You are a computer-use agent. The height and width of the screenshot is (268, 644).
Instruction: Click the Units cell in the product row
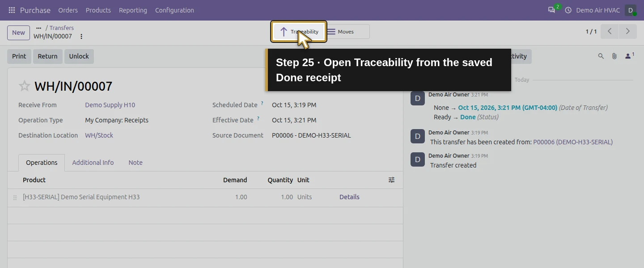pos(305,197)
